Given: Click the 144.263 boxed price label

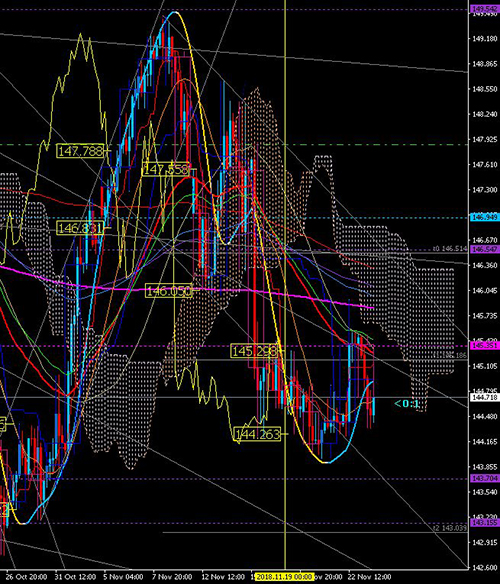Looking at the screenshot, I should tap(257, 434).
